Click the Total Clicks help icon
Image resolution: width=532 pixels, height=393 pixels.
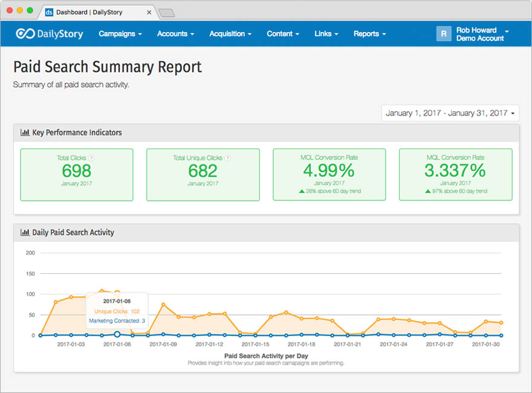click(91, 158)
